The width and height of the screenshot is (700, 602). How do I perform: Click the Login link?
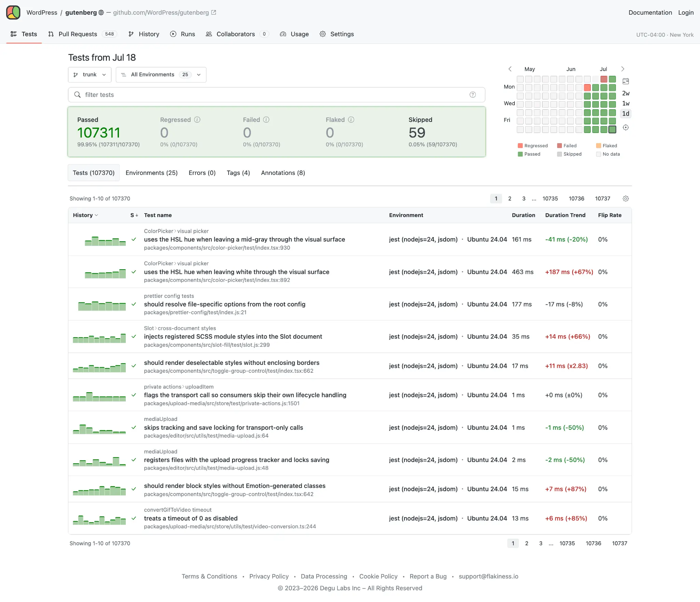point(686,13)
